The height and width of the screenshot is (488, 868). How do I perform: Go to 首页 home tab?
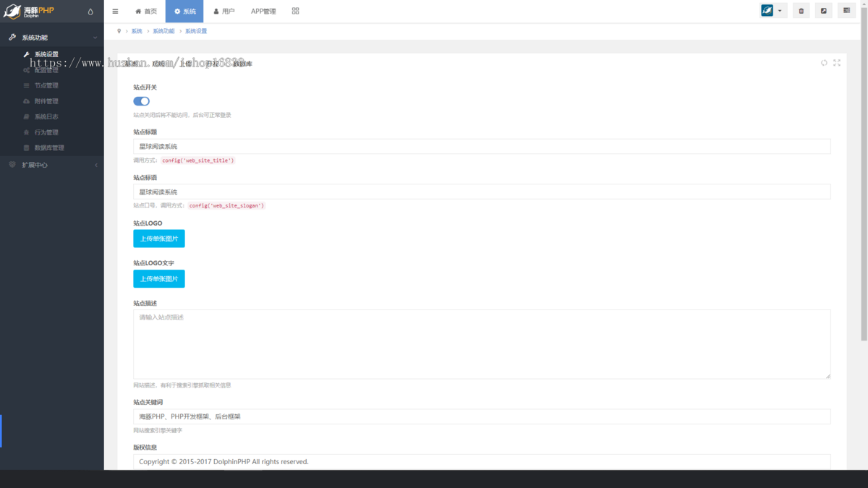click(x=146, y=12)
